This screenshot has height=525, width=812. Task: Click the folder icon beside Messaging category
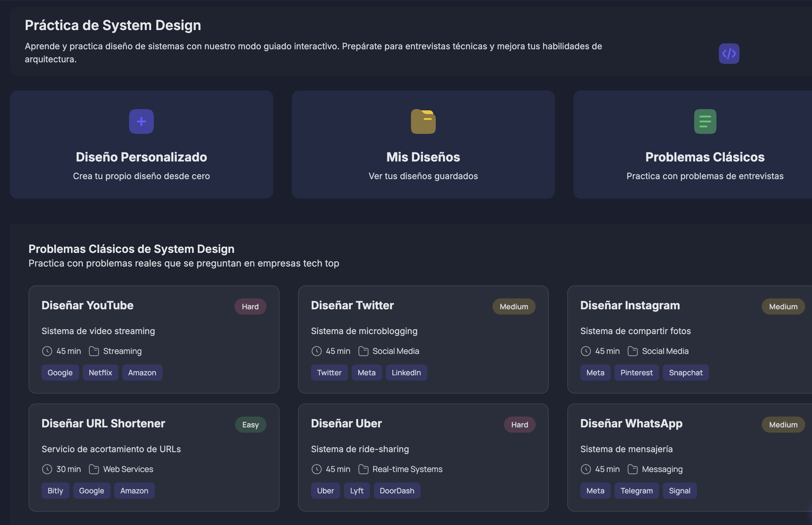click(633, 469)
